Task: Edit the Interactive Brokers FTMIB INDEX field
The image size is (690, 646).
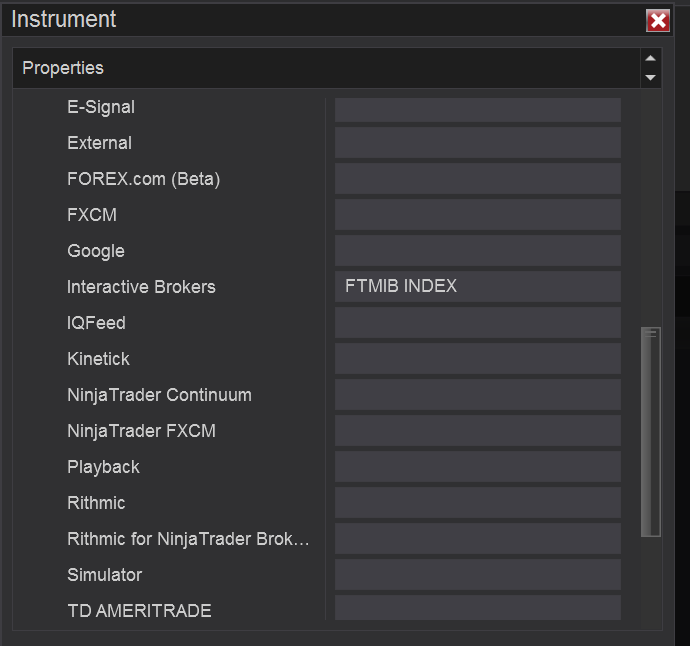Action: (477, 286)
